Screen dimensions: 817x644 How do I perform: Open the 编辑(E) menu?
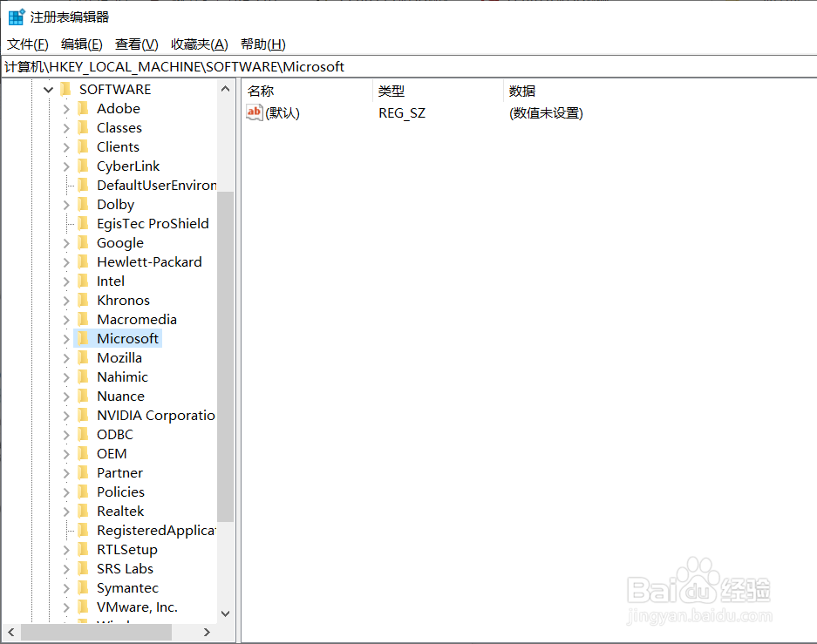point(82,44)
